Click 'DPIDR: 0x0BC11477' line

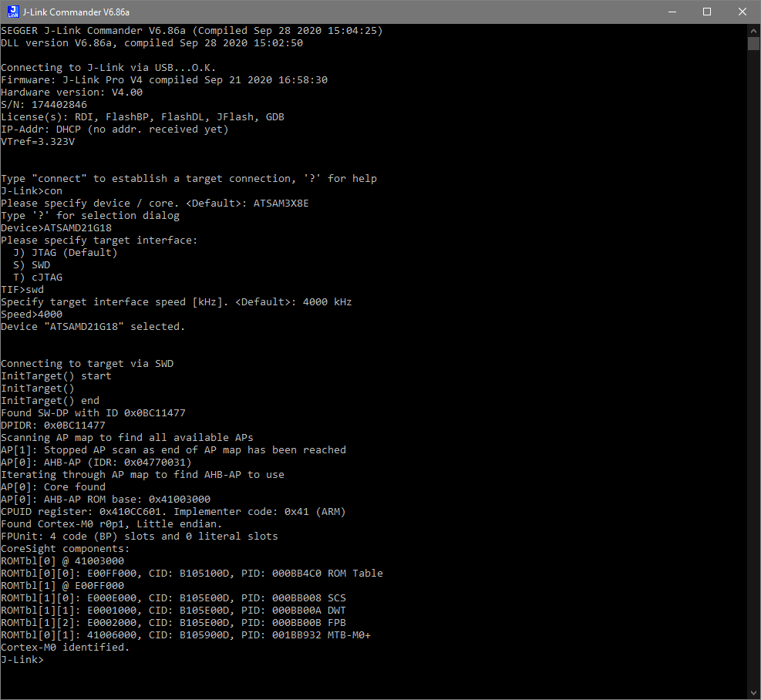[x=53, y=426]
